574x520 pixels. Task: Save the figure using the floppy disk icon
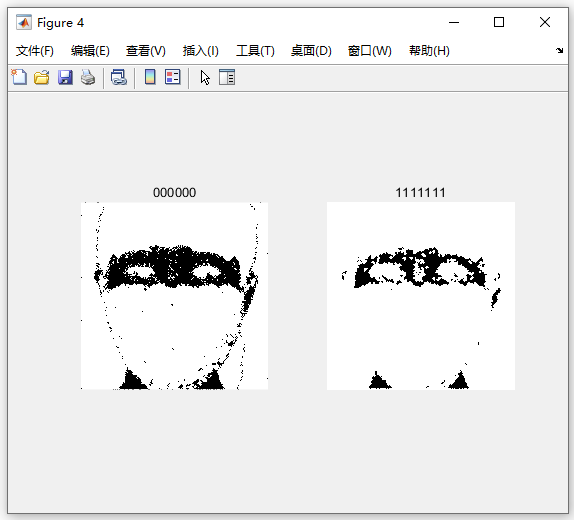(x=65, y=77)
